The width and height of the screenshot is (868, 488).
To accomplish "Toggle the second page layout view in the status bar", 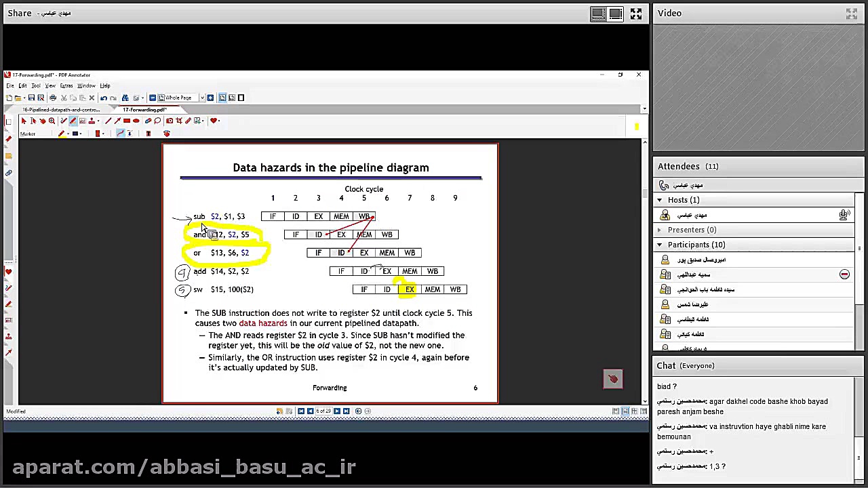I will pyautogui.click(x=625, y=411).
